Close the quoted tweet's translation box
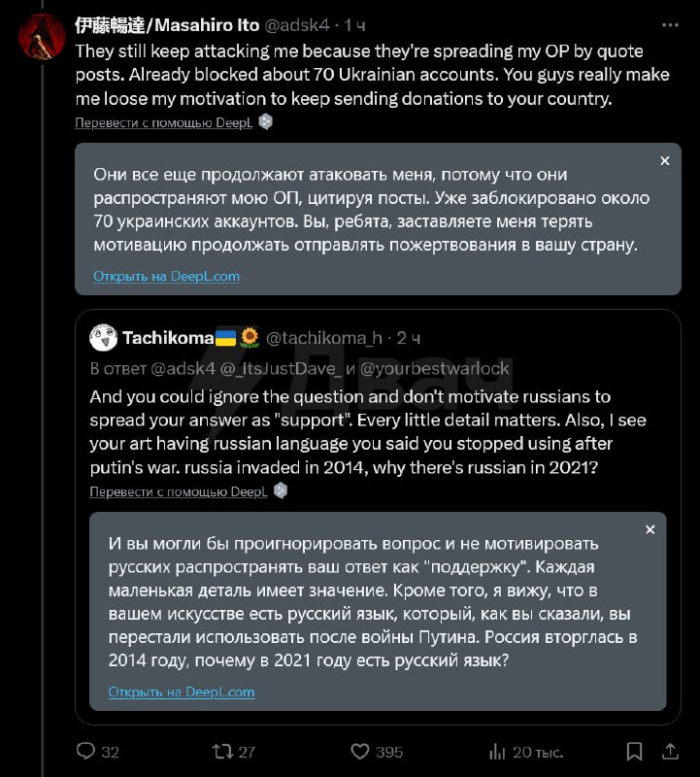The width and height of the screenshot is (700, 777). tap(650, 529)
